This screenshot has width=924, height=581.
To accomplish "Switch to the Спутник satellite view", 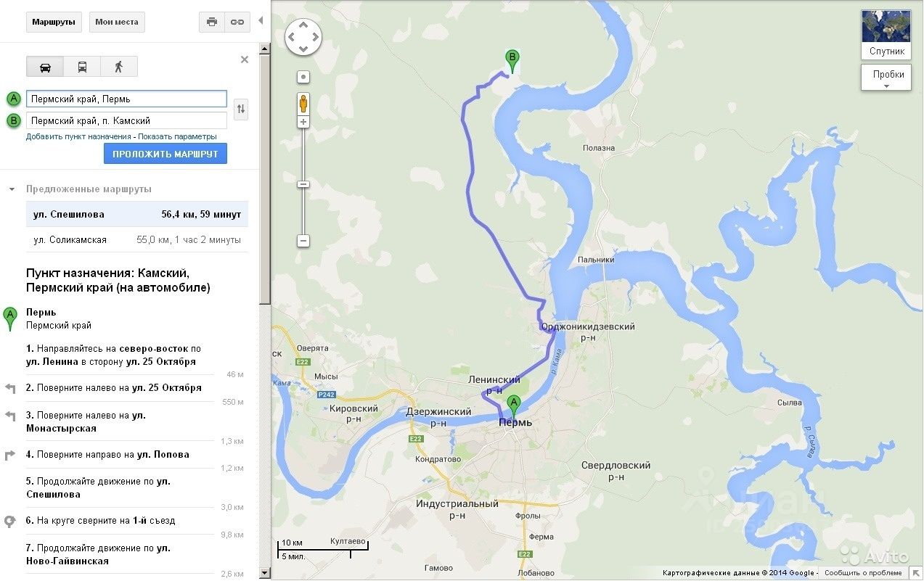I will (x=886, y=34).
